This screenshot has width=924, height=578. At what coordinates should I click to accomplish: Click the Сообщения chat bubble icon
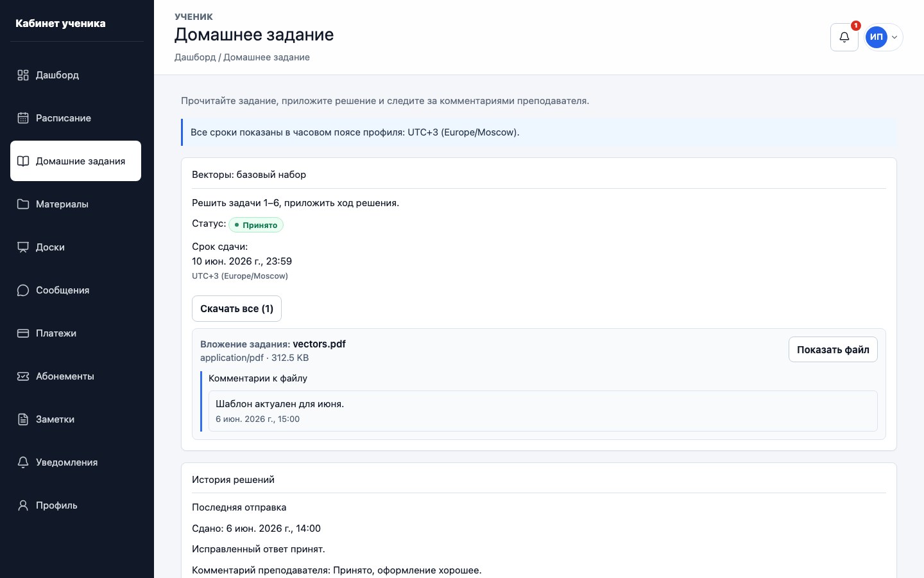pyautogui.click(x=23, y=290)
